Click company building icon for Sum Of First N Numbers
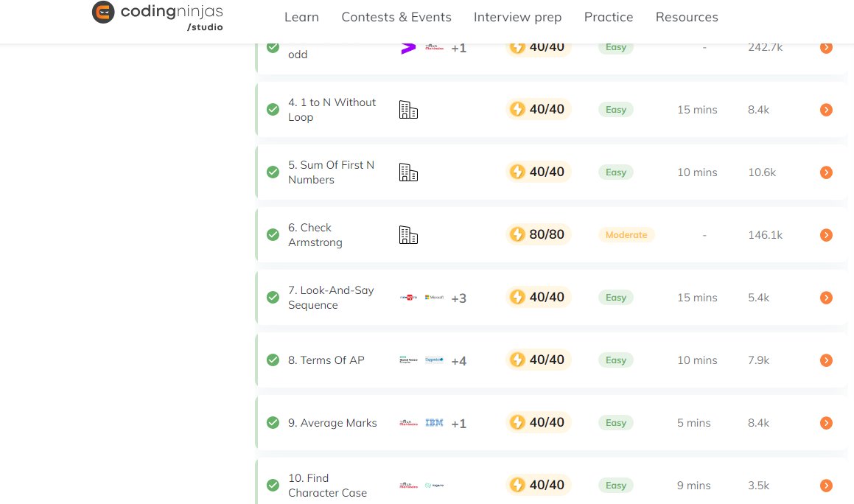Screen dimensions: 854x504 tap(408, 172)
